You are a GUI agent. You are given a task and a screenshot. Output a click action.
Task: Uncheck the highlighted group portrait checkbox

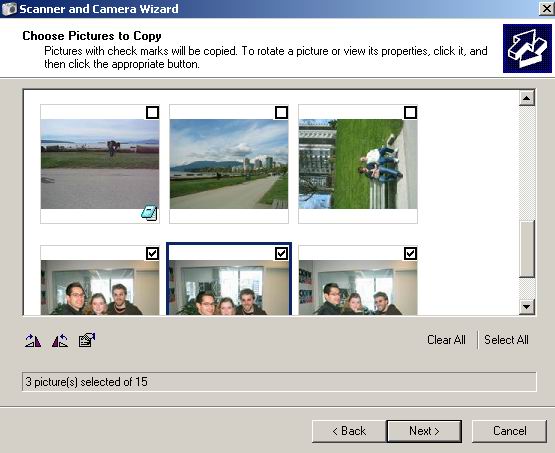pyautogui.click(x=281, y=253)
